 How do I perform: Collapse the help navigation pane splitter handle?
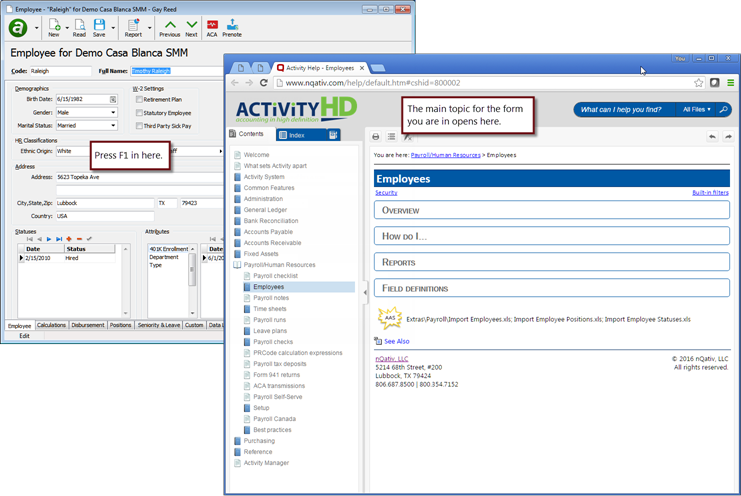click(365, 292)
